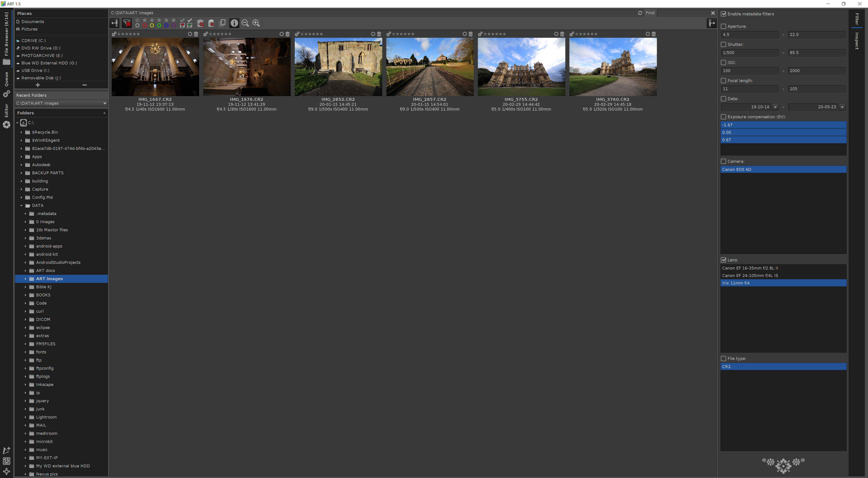
Task: Open the start date dropdown arrow
Action: click(x=775, y=107)
